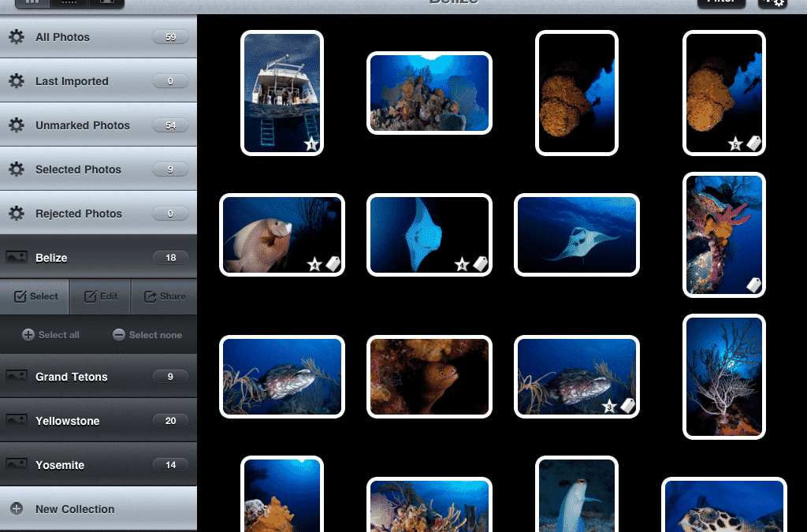
Task: Click the Belize collection photo icon
Action: click(x=15, y=257)
